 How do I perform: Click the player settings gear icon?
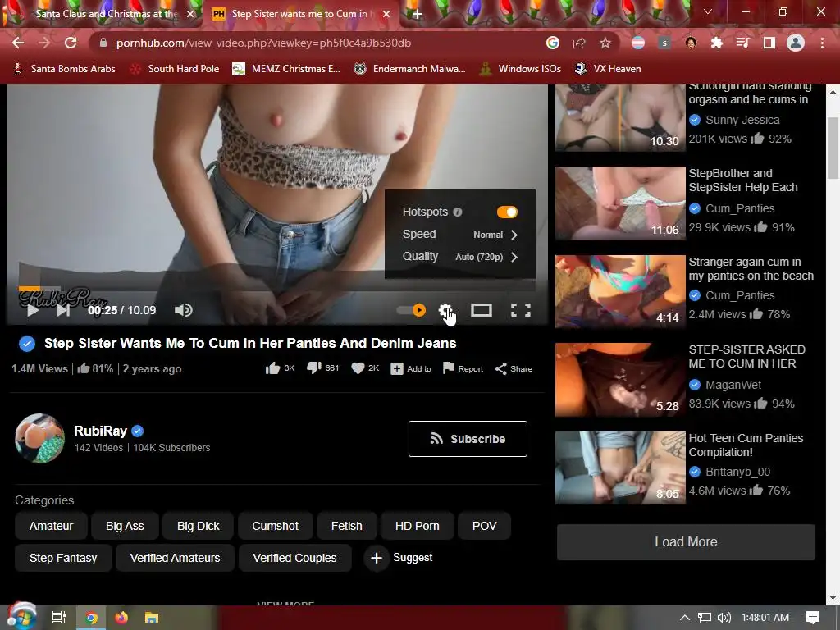[445, 310]
